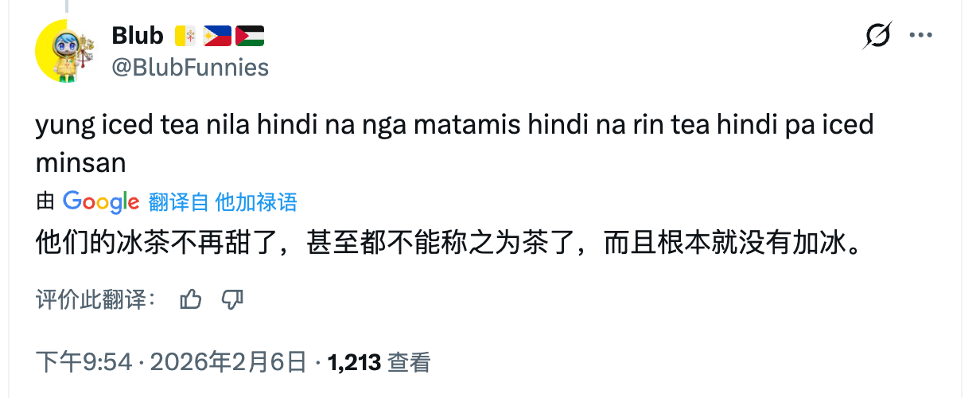Click the 由 text before Google

(45, 202)
